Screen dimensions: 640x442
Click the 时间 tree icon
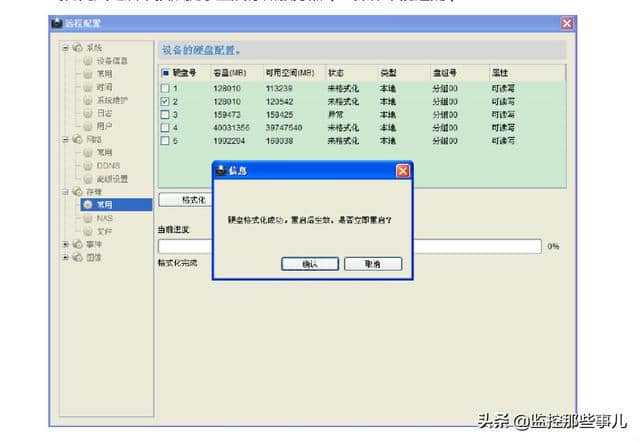click(88, 87)
